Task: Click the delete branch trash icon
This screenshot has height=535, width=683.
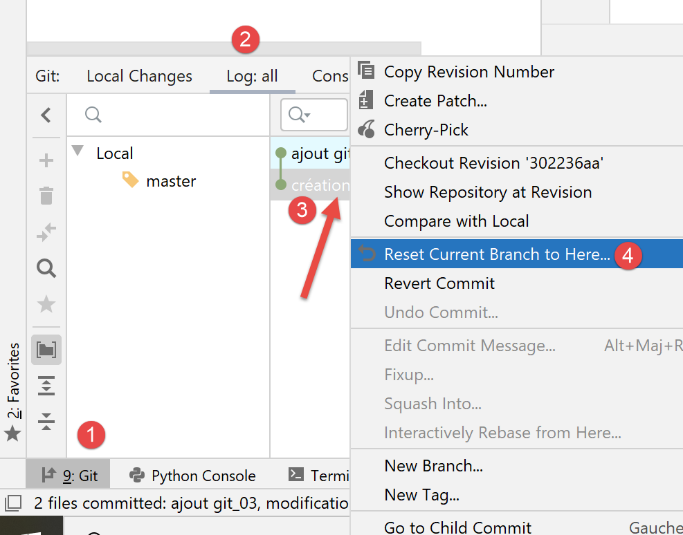Action: pyautogui.click(x=46, y=196)
